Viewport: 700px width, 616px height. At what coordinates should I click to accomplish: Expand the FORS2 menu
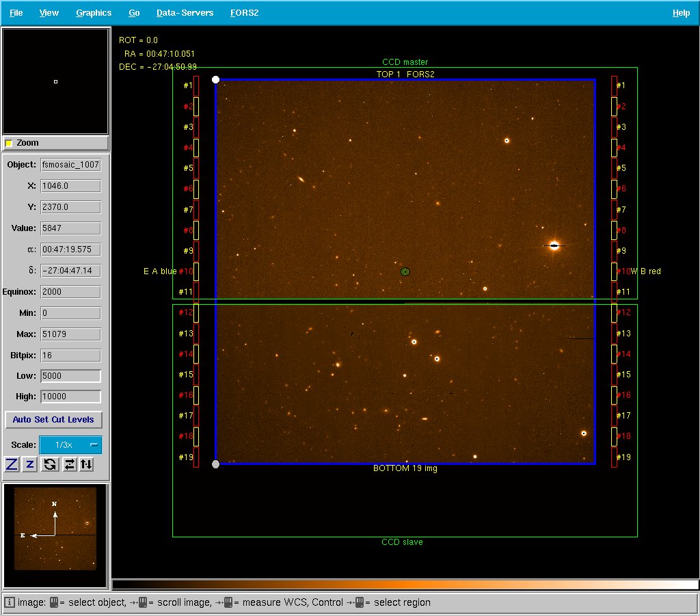(244, 13)
